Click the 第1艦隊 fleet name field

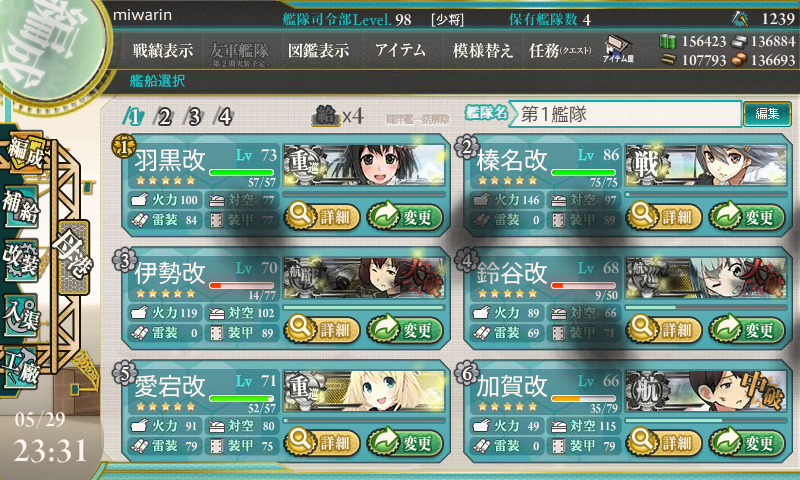(x=625, y=114)
